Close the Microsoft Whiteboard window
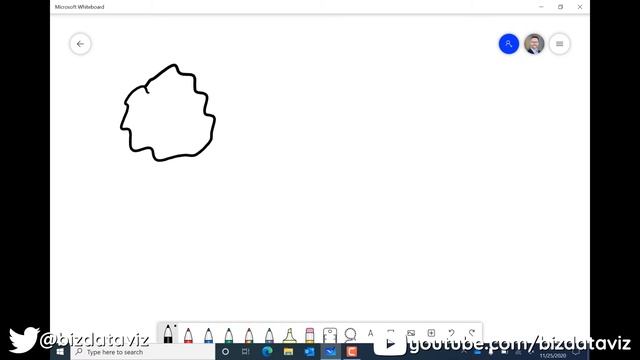Screen dimensions: 640x360 [x=580, y=7]
